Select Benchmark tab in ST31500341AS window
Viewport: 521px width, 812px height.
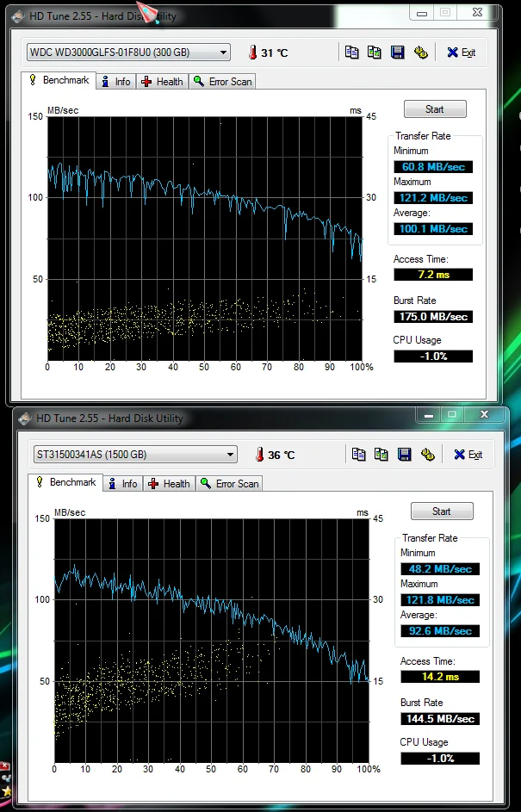(65, 482)
